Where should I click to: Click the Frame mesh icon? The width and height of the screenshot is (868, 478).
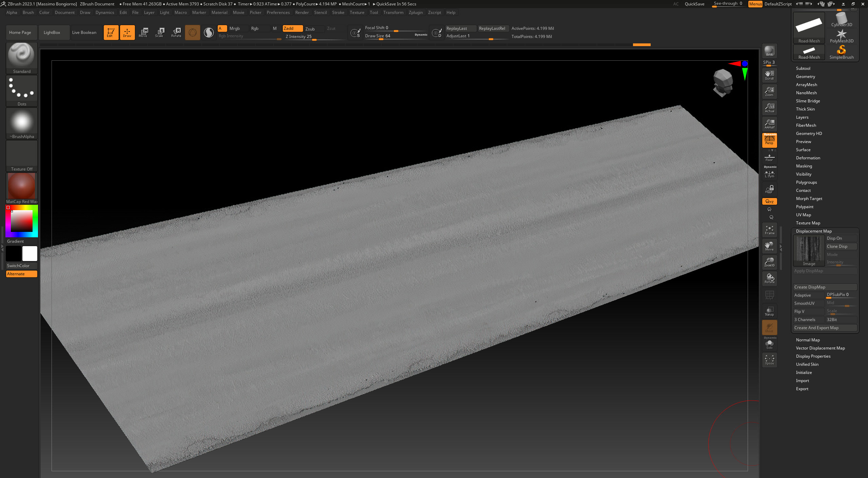[x=769, y=230]
